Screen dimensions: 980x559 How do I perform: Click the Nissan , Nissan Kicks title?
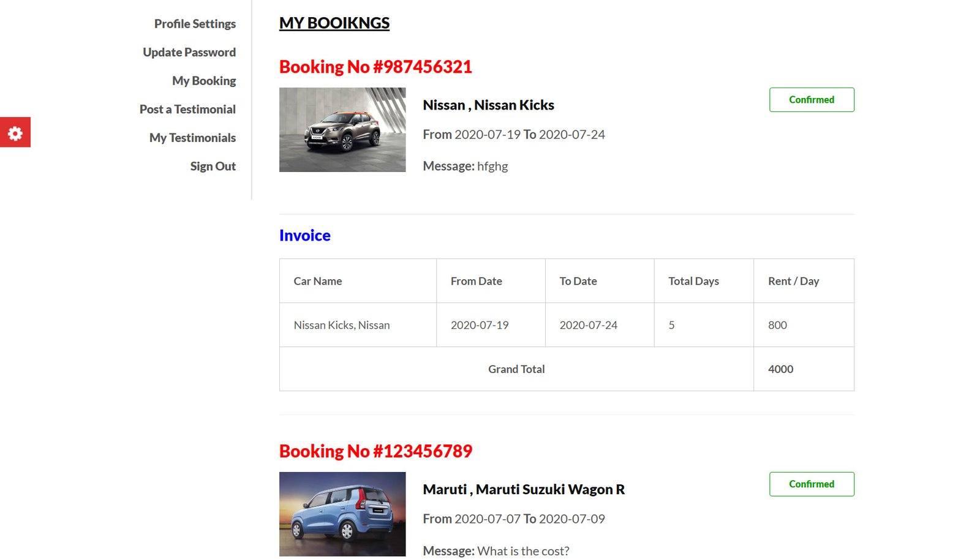(488, 105)
